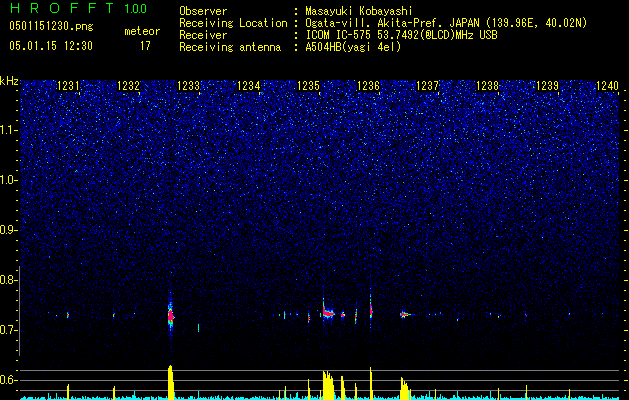629x400 pixels.
Task: Click the Receiving antenna field label
Action: 230,47
